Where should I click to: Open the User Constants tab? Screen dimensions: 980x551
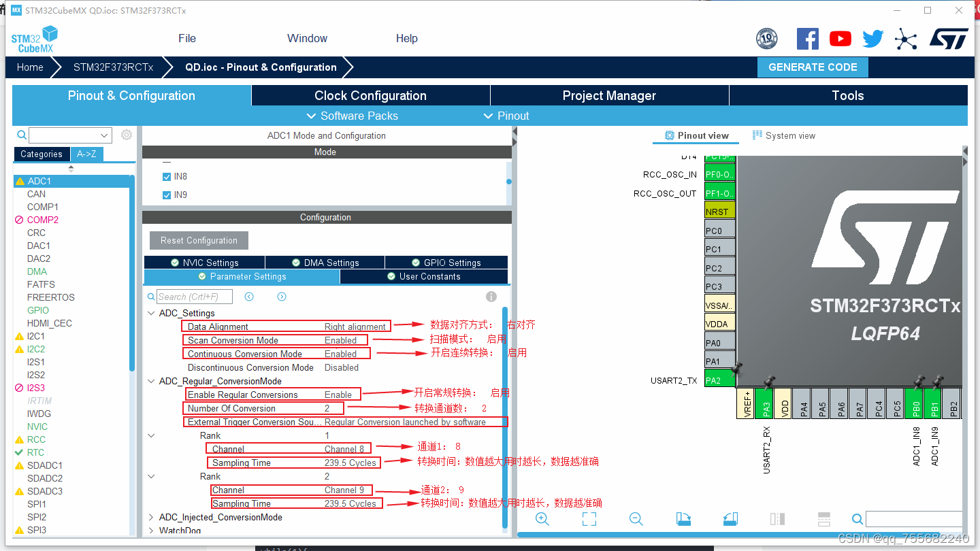tap(424, 276)
